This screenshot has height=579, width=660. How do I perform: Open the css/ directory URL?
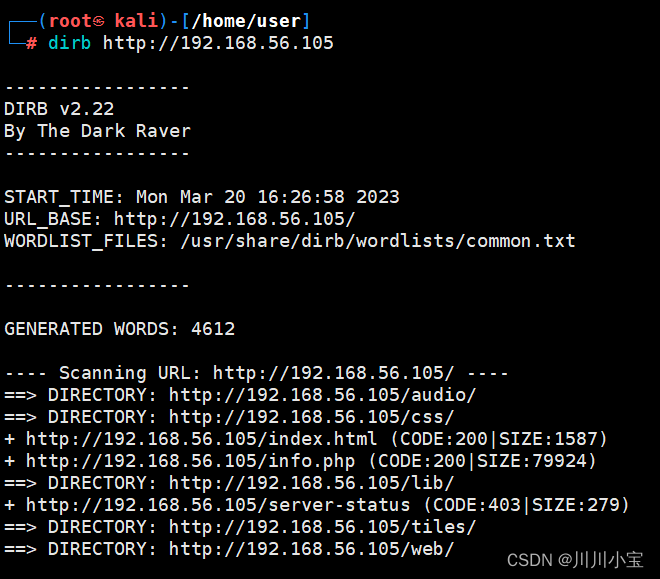pos(311,417)
